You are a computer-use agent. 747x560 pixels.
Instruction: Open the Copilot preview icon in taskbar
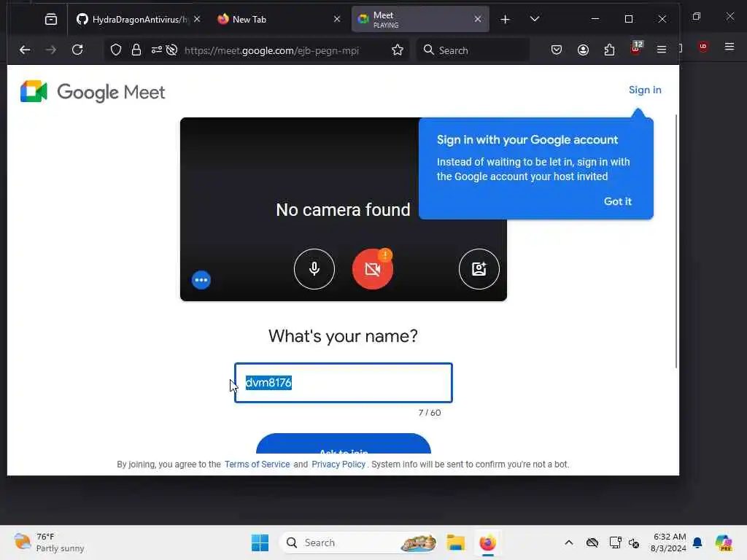click(724, 542)
